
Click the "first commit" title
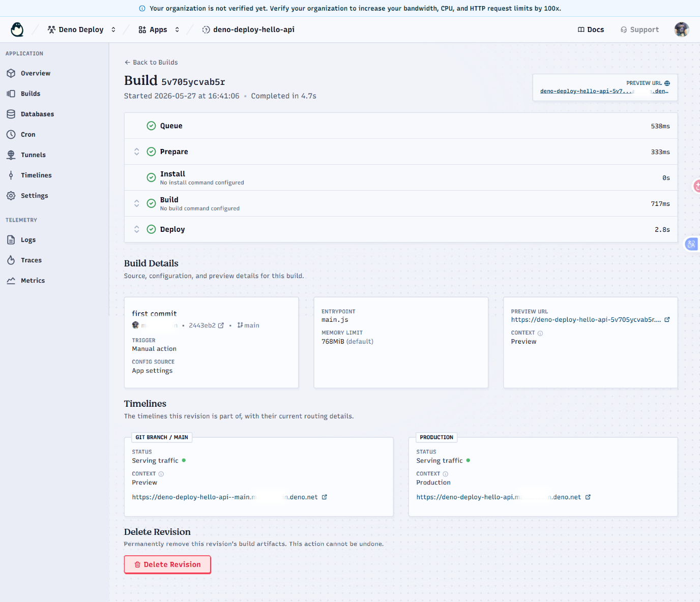[155, 314]
